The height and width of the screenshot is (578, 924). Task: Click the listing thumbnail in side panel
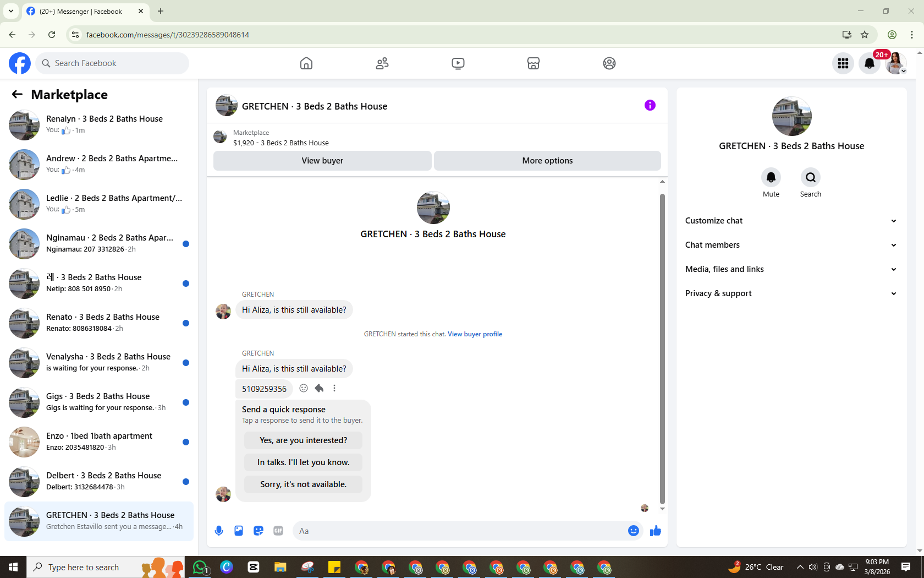(791, 116)
